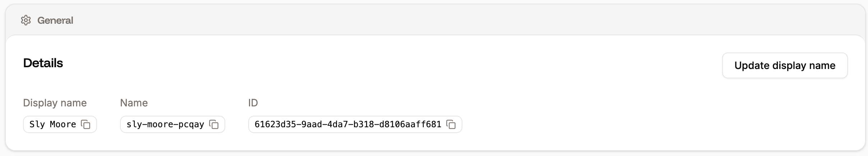Click the Name field label
The width and height of the screenshot is (868, 156).
click(x=134, y=103)
